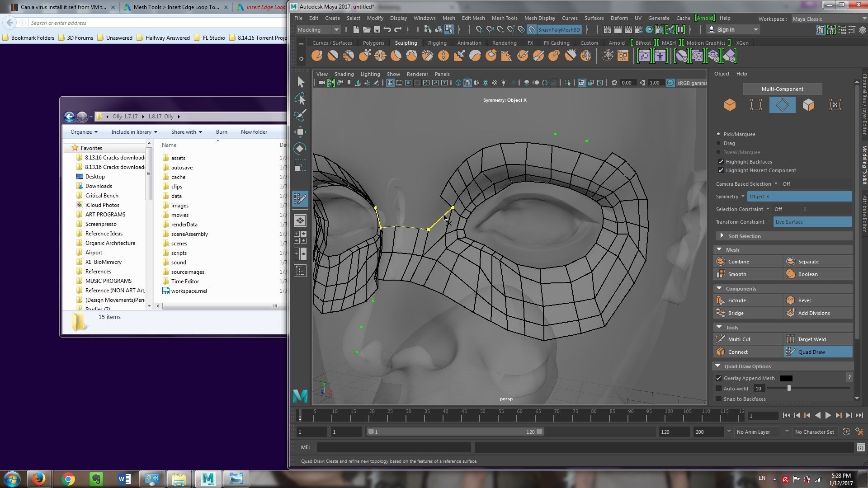
Task: Select the Pick/Marquee radio option
Action: click(718, 134)
